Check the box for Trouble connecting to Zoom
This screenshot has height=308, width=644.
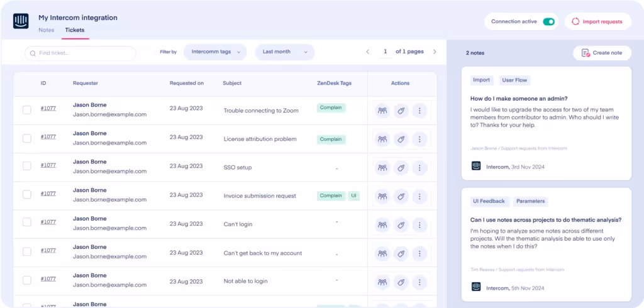[26, 109]
